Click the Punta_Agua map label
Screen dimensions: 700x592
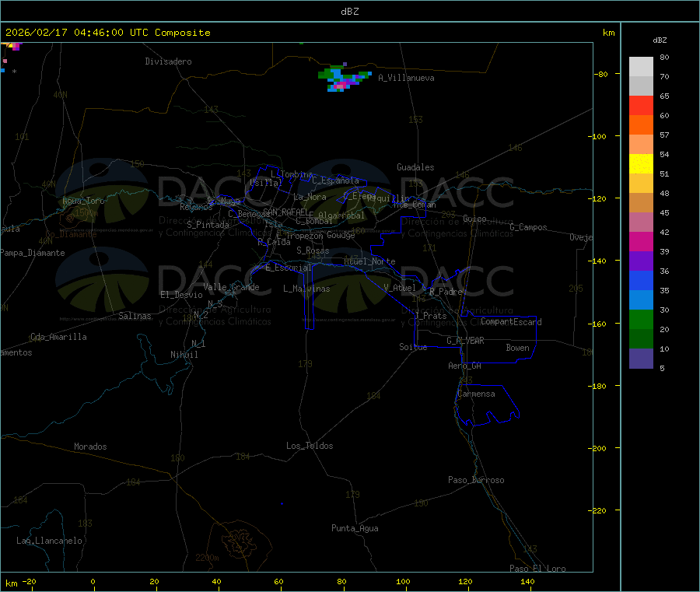[x=355, y=528]
